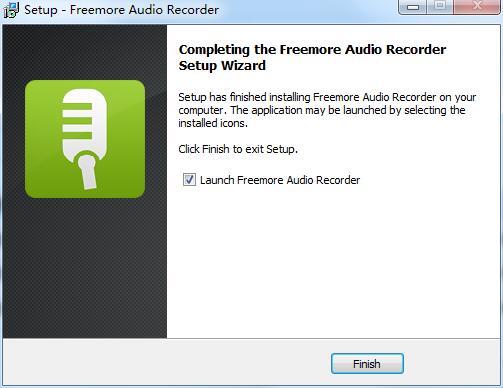Click the gray footer area left of Finish

[x=167, y=363]
